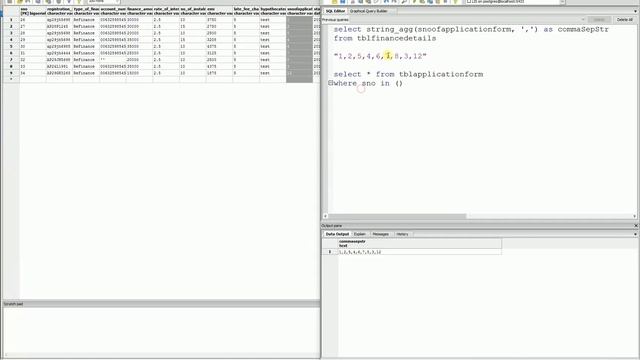The height and width of the screenshot is (360, 640).
Task: Select row 7 header in data grid
Action: click(11, 60)
